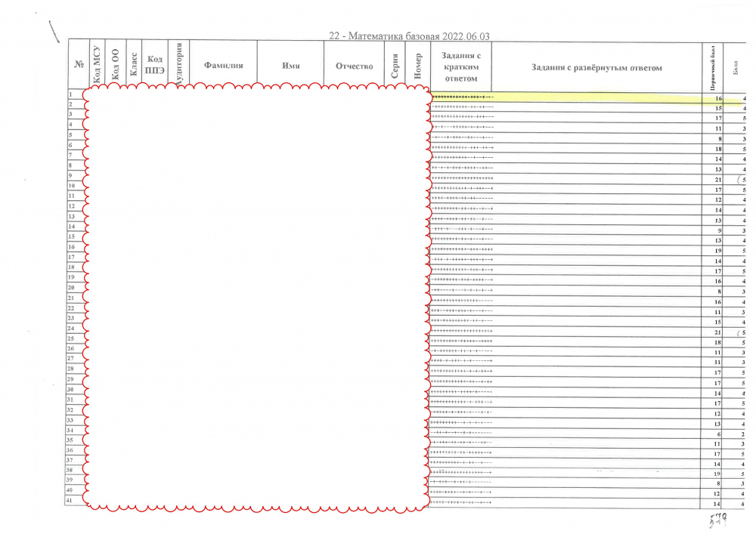Select the "Серия" column header
Screen dimensions: 756x534
tap(395, 66)
